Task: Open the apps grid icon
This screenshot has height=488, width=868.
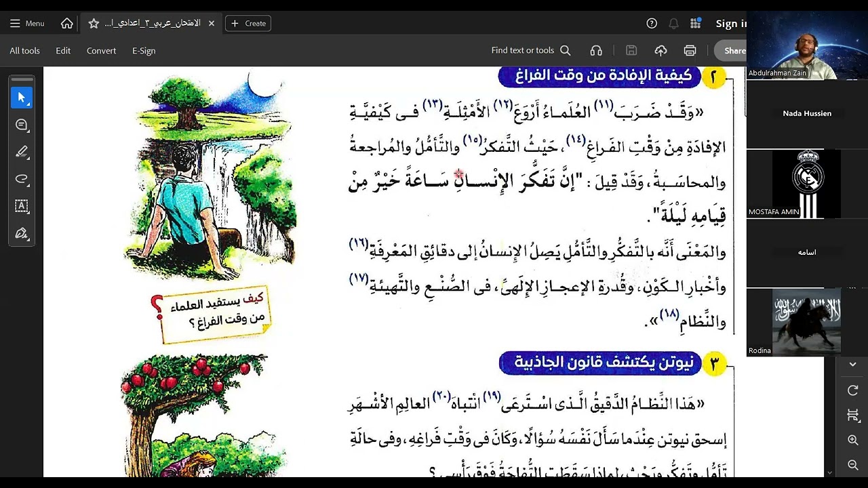Action: pyautogui.click(x=695, y=23)
